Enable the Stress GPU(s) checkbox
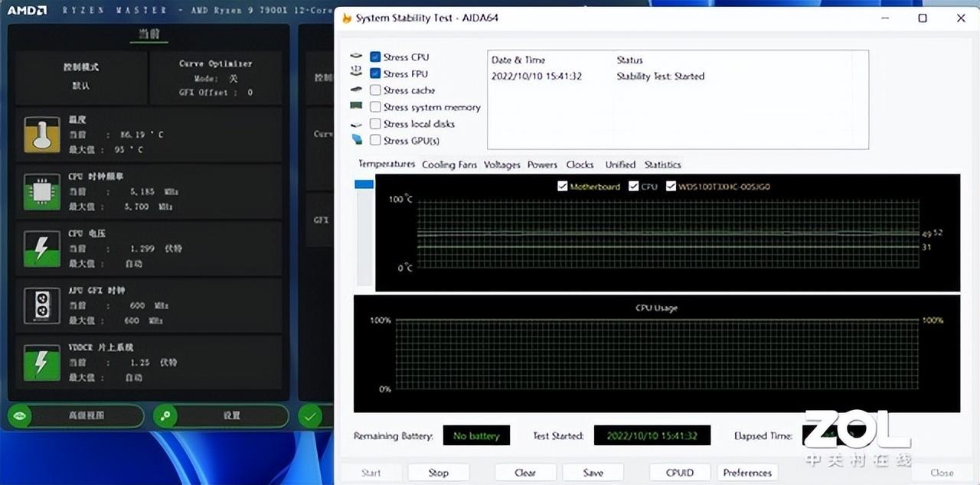Image resolution: width=980 pixels, height=485 pixels. pyautogui.click(x=375, y=140)
